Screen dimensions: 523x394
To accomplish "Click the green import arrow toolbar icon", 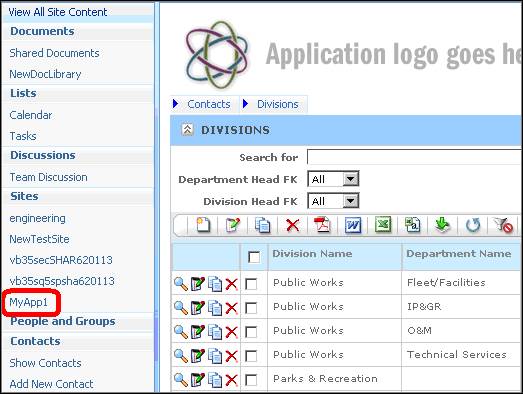I will point(442,225).
